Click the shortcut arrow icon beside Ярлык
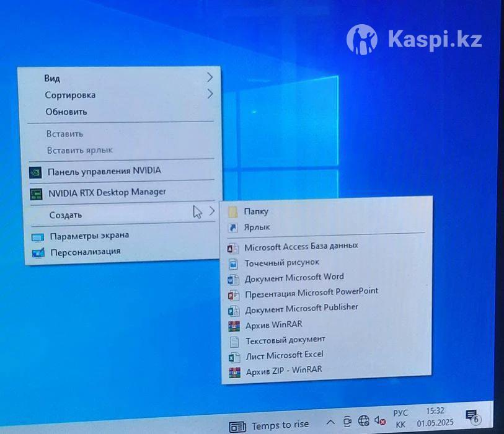Viewport: 504px width, 434px height. coord(232,228)
